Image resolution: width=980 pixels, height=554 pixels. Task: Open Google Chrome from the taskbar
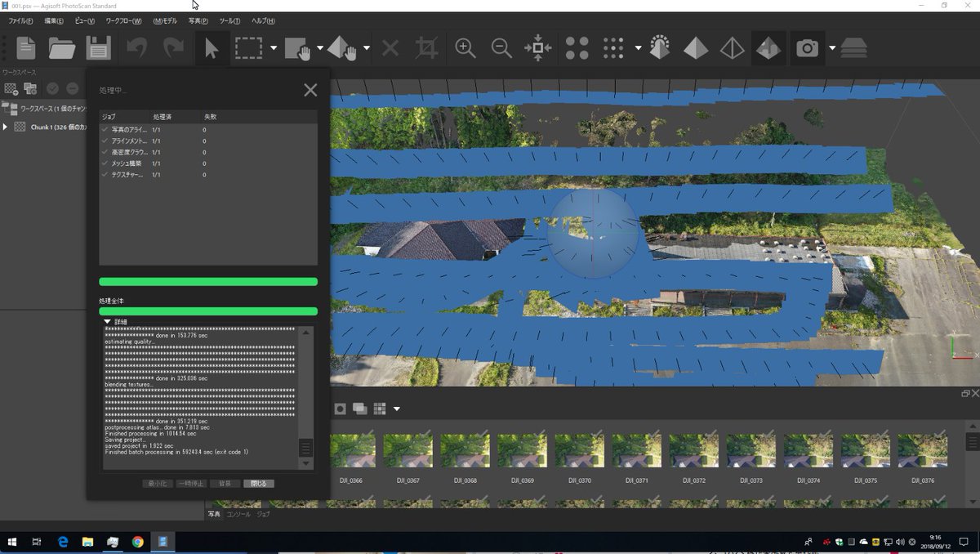[137, 542]
